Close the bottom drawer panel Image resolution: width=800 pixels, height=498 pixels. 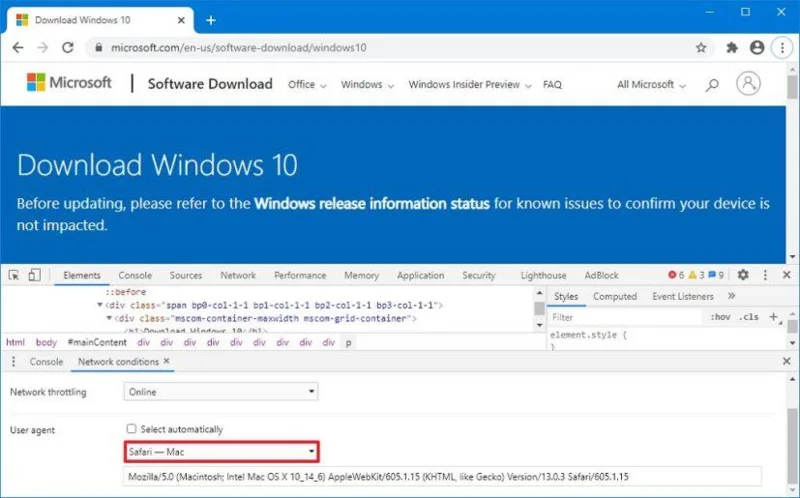click(787, 361)
